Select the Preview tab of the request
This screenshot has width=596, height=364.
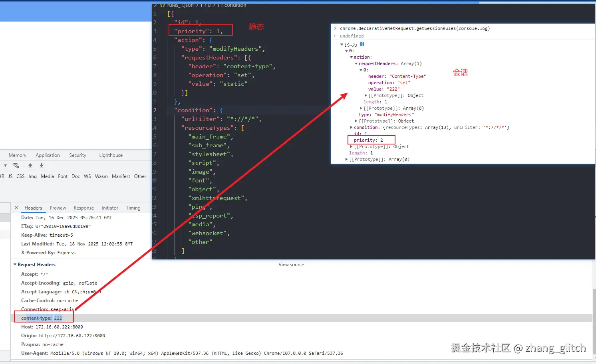pos(58,208)
